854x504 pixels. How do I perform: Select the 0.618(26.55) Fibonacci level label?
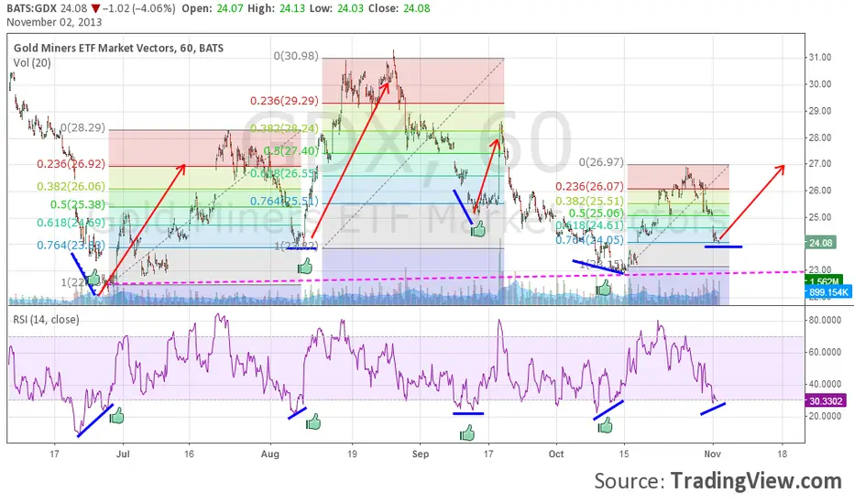pyautogui.click(x=284, y=173)
